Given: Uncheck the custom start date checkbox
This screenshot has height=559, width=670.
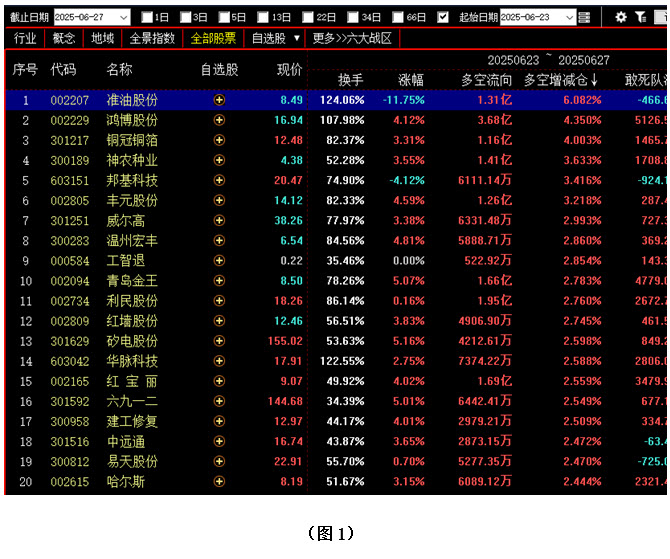Looking at the screenshot, I should 443,17.
